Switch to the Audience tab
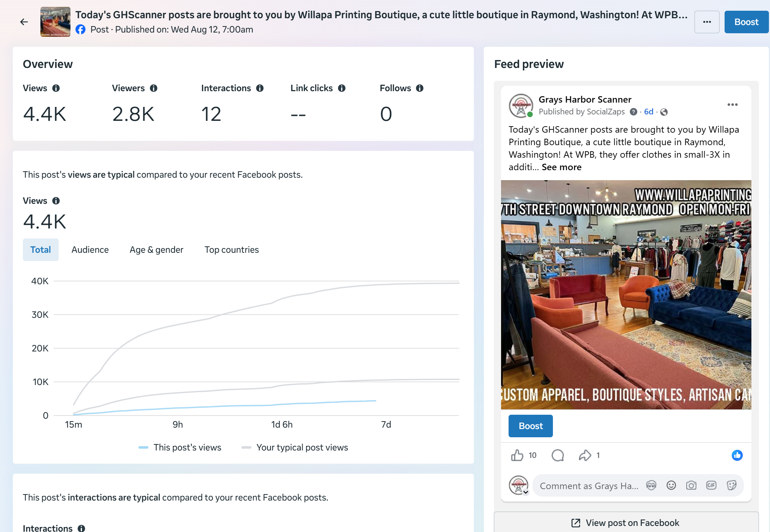 90,250
